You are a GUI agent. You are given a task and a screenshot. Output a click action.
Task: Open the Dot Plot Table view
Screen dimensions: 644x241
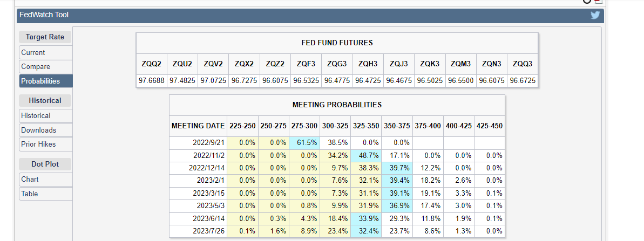45,194
